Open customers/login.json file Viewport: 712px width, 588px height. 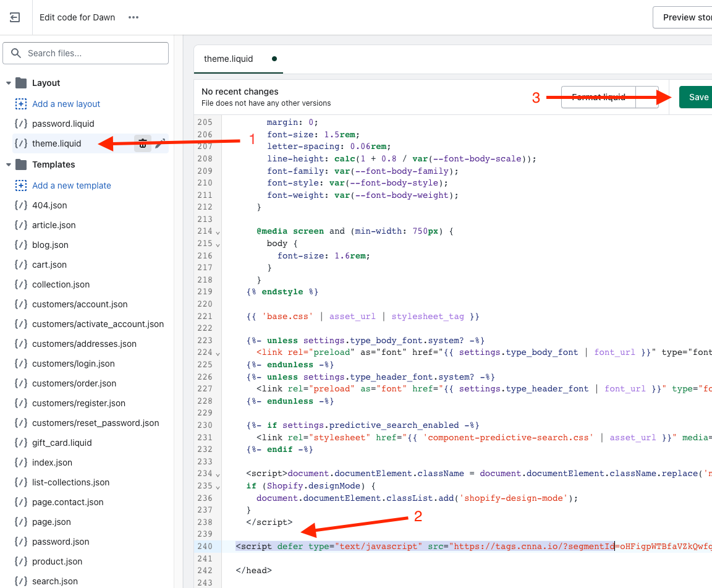point(73,364)
